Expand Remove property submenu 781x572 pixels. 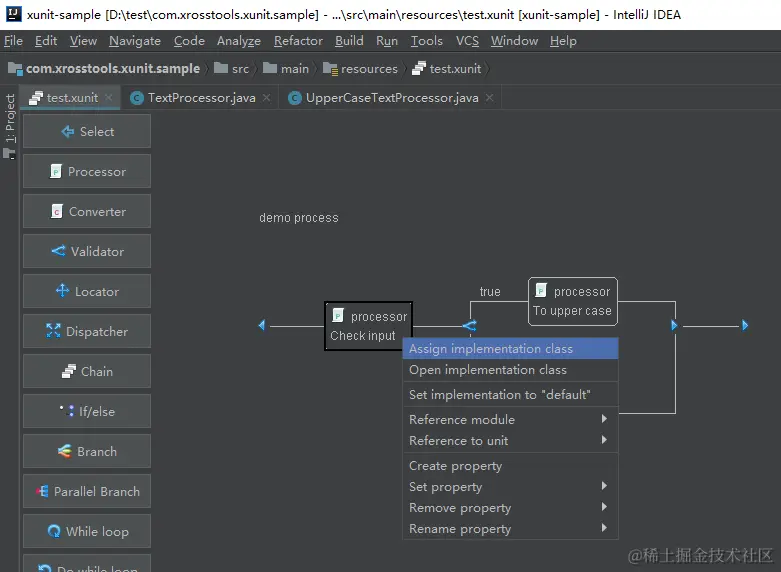click(x=511, y=508)
